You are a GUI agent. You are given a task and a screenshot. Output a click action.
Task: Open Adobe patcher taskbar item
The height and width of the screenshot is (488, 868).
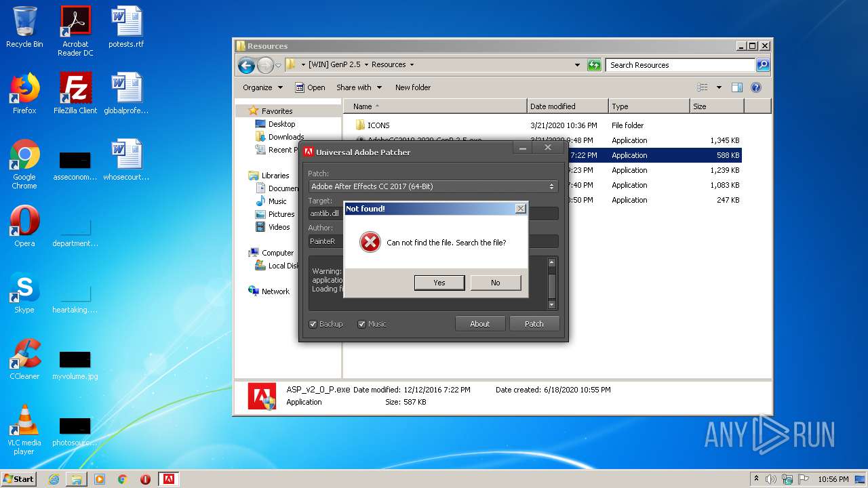168,479
